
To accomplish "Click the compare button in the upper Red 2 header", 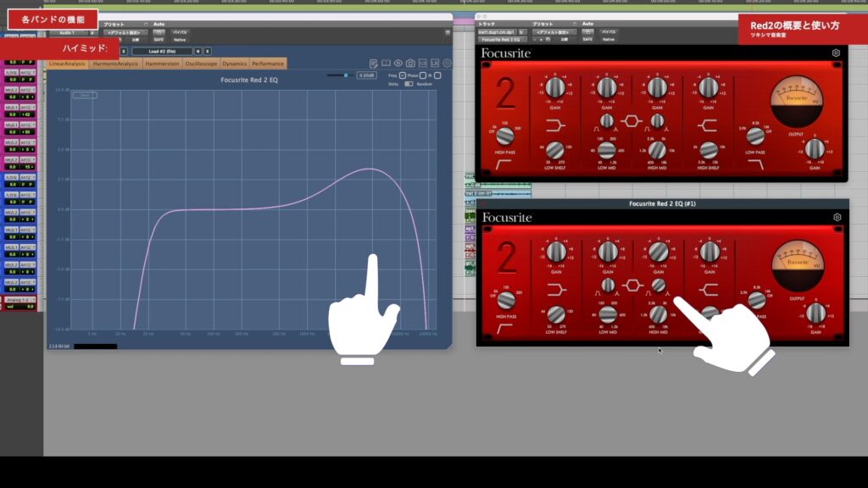I will (x=565, y=40).
